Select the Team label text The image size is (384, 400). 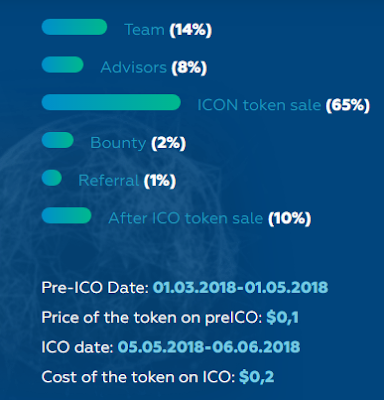(x=144, y=30)
